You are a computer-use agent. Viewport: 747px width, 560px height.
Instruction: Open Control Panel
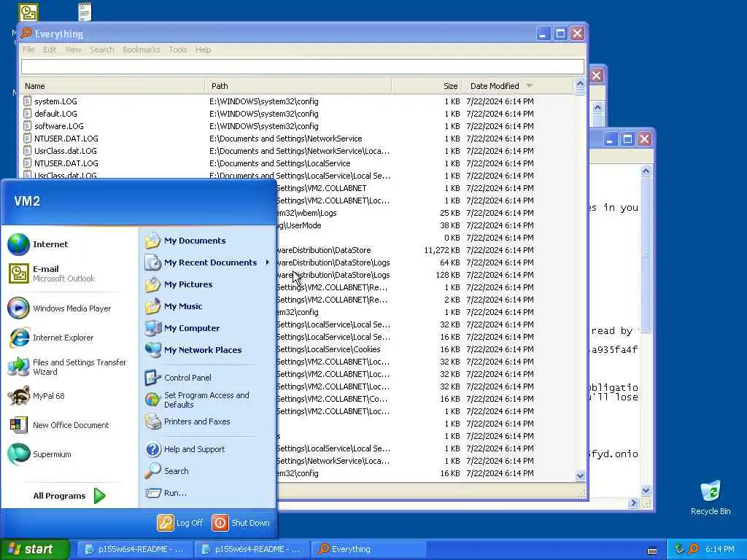pos(178,378)
